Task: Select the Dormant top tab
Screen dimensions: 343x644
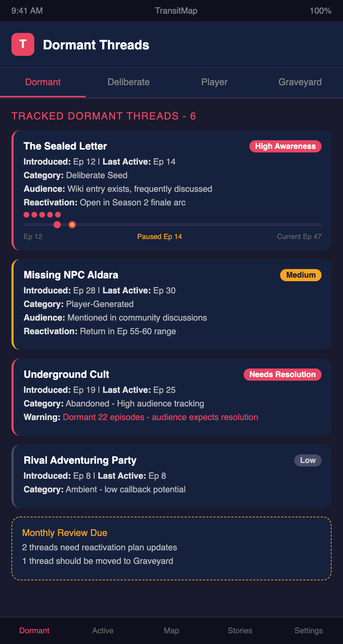Action: coord(43,82)
